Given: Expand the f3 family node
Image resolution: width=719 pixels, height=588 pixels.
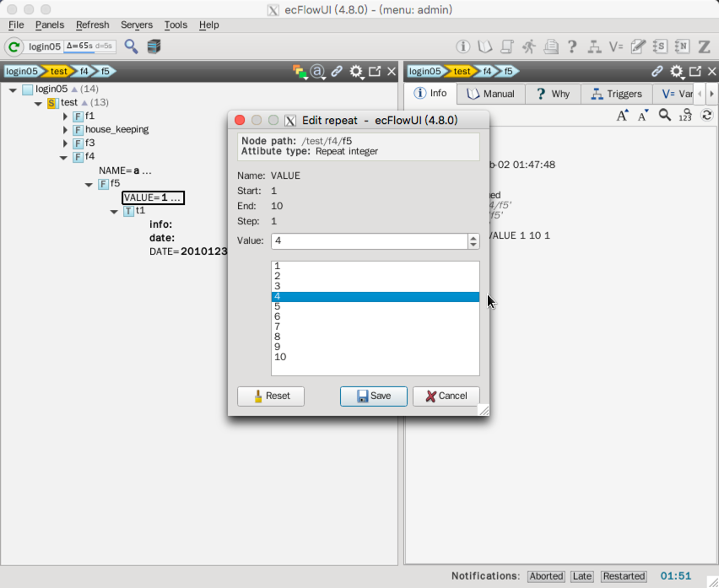Looking at the screenshot, I should click(x=65, y=143).
